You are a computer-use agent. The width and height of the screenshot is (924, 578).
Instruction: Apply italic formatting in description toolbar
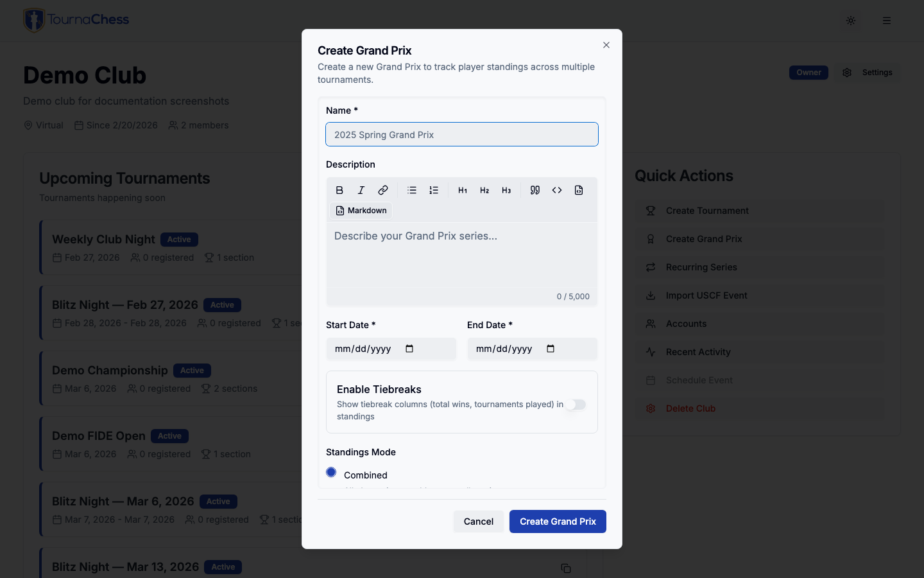tap(361, 190)
